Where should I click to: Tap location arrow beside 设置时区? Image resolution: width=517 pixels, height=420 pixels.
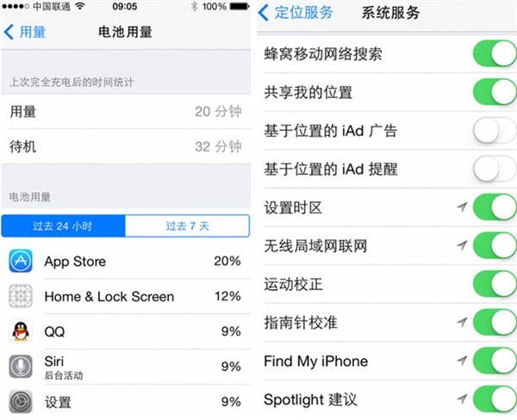click(x=462, y=207)
